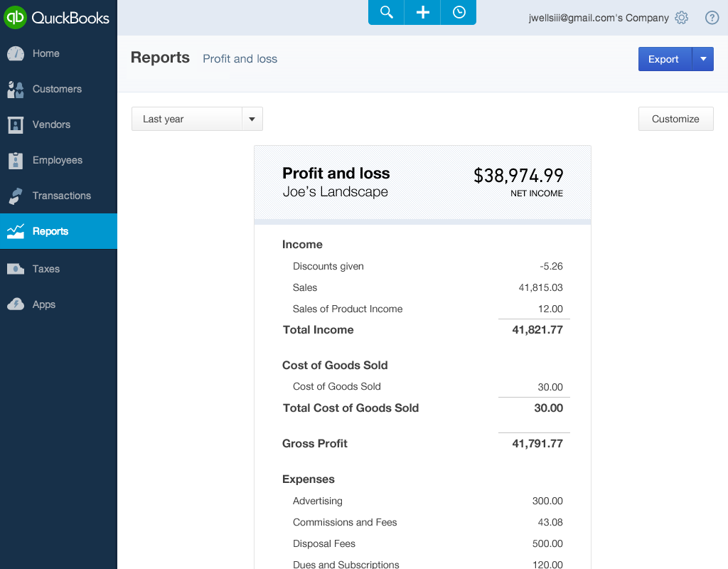Viewport: 728px width, 569px height.
Task: Click the Sales amount 41,815.03
Action: click(x=540, y=287)
